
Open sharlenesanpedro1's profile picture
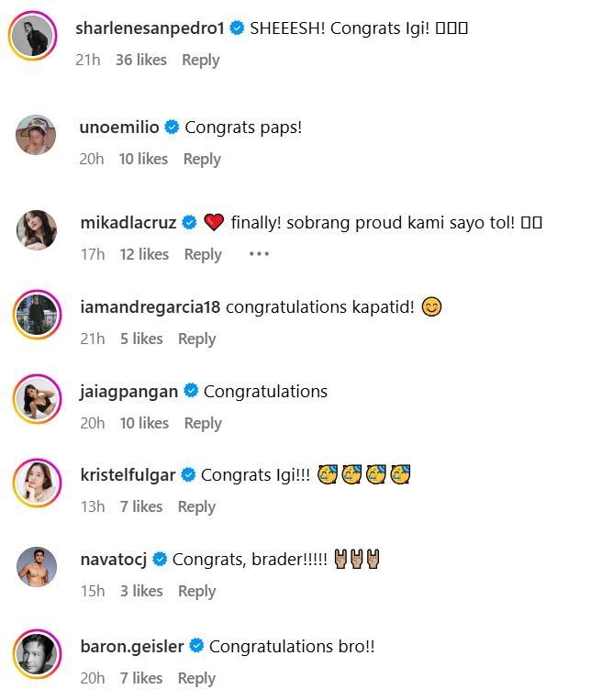35,38
